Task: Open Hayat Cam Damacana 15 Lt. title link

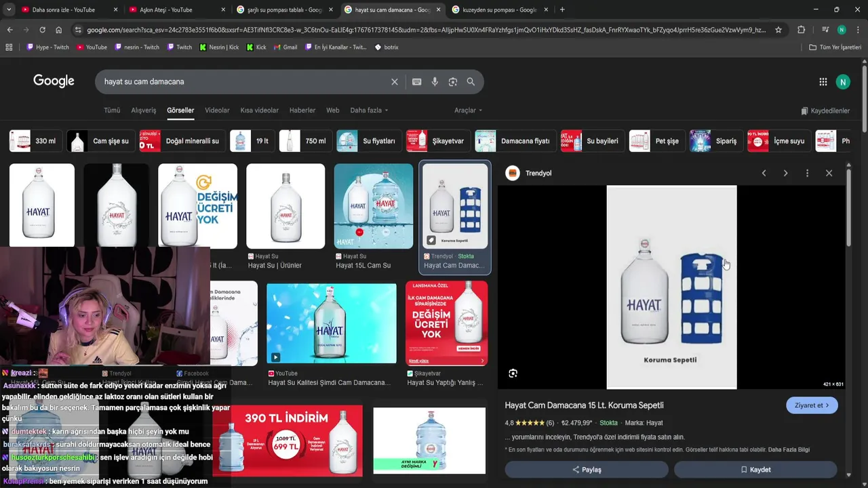Action: 584,405
